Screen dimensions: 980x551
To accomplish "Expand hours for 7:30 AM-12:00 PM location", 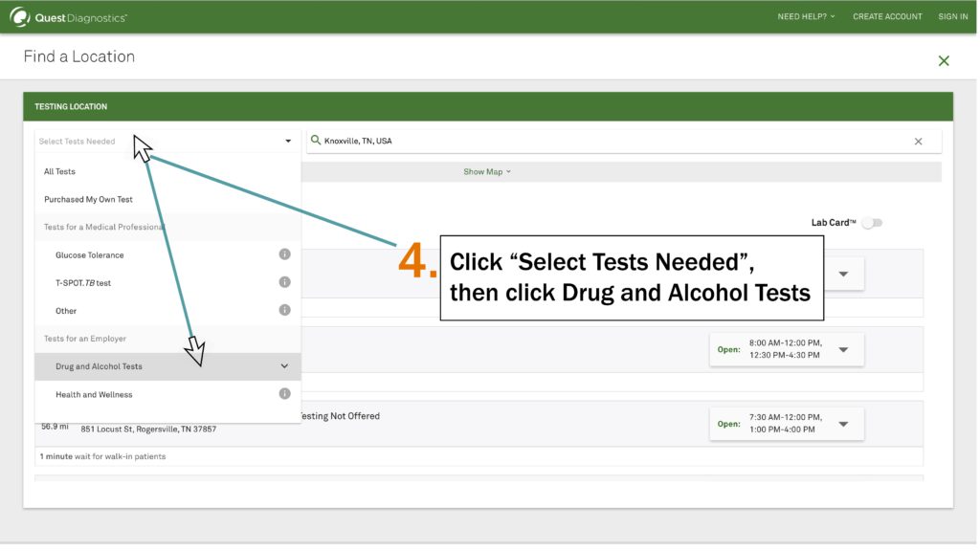I will pos(843,424).
